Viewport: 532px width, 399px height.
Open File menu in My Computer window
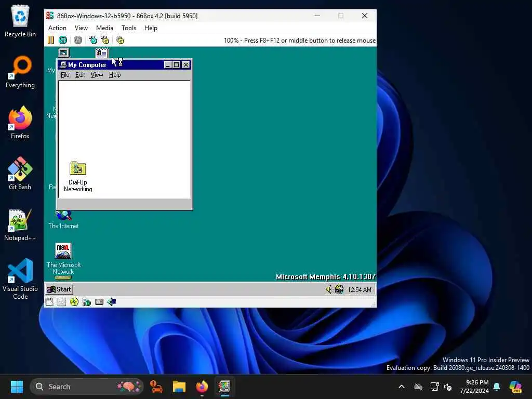[65, 75]
